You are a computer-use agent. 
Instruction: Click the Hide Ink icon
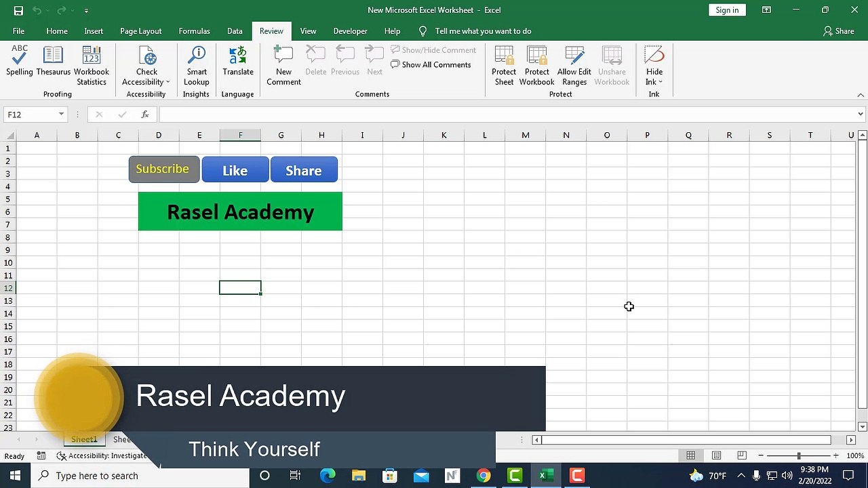tap(654, 56)
